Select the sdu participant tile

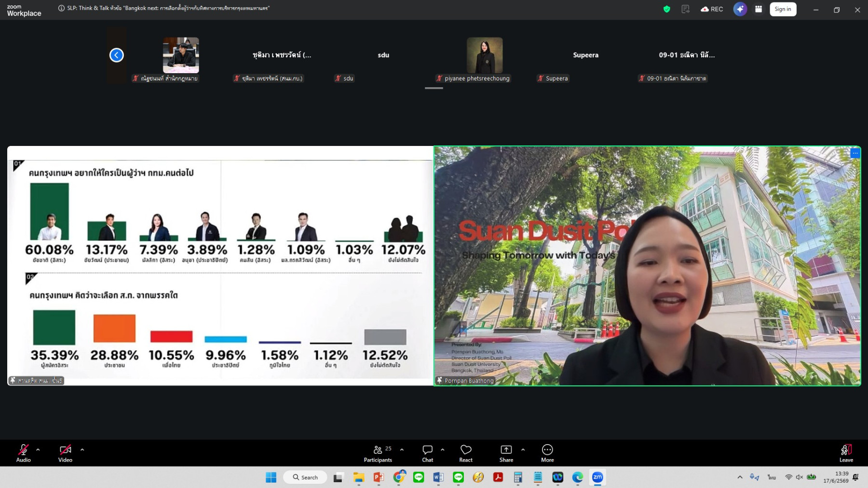(x=383, y=55)
